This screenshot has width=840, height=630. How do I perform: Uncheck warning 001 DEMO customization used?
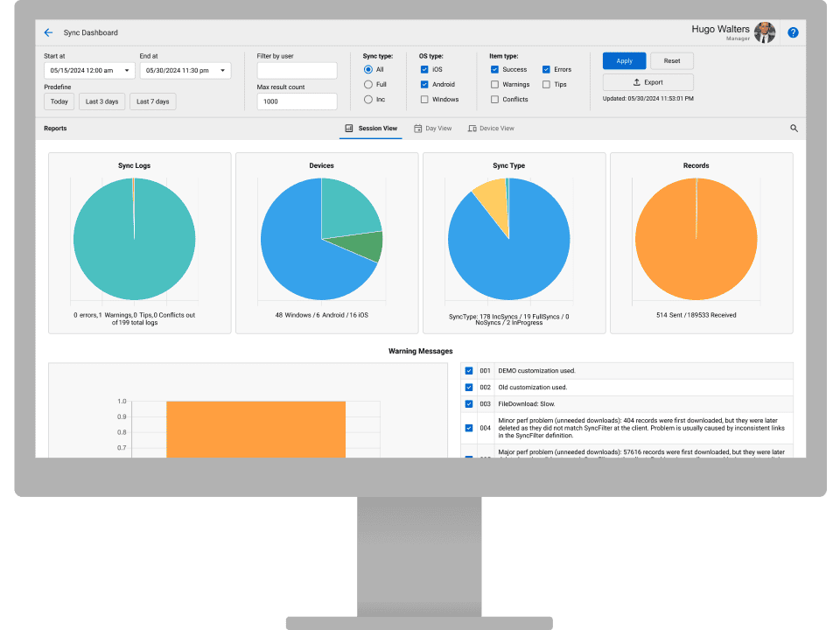point(469,371)
